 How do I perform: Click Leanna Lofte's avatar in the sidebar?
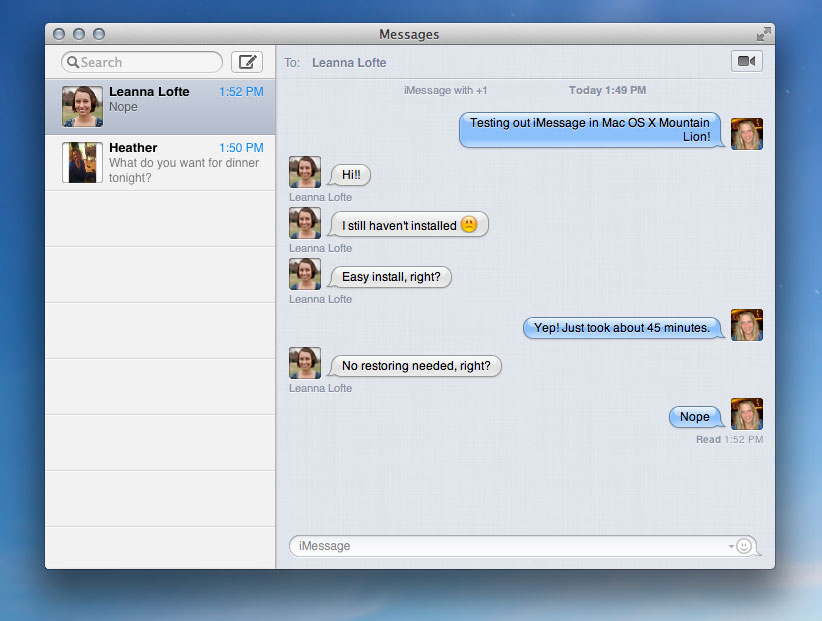pos(82,106)
